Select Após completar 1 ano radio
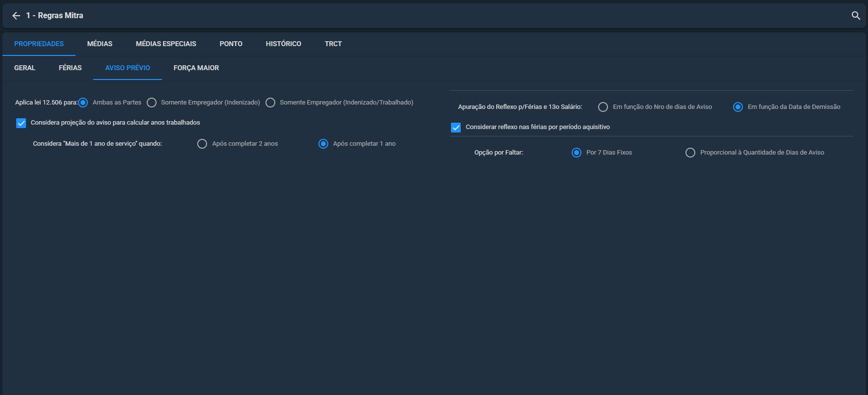This screenshot has width=868, height=395. coord(323,144)
